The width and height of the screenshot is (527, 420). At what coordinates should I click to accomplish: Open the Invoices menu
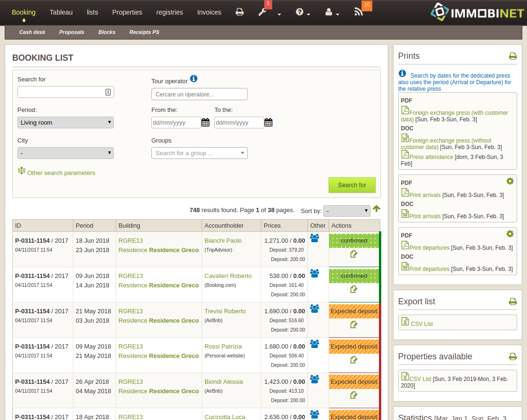pyautogui.click(x=209, y=12)
